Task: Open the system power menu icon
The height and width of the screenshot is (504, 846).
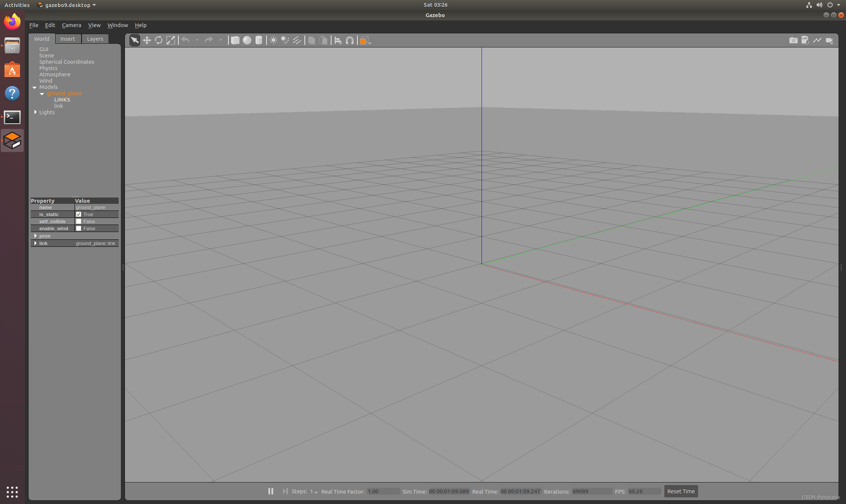Action: tap(830, 5)
